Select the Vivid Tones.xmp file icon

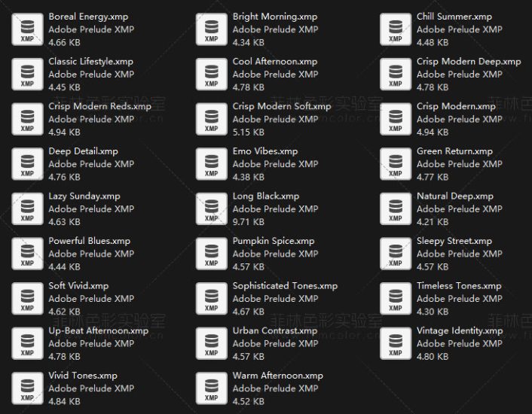(27, 388)
